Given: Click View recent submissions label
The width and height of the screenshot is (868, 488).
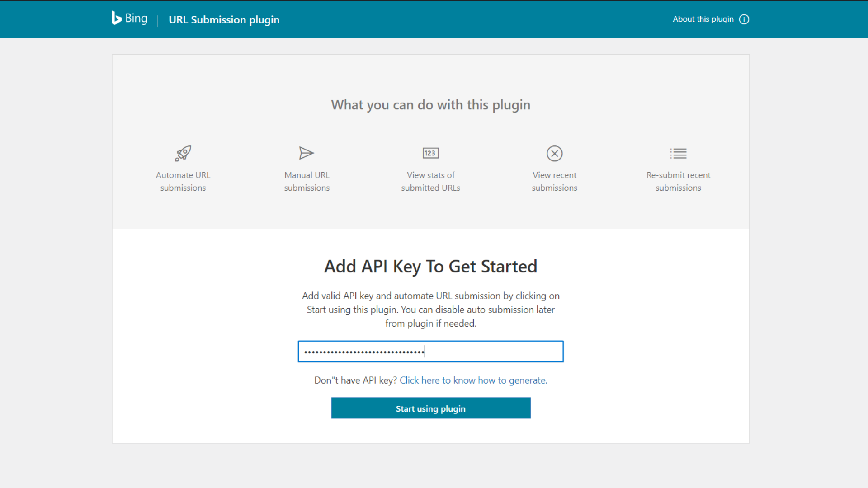Looking at the screenshot, I should click(554, 181).
